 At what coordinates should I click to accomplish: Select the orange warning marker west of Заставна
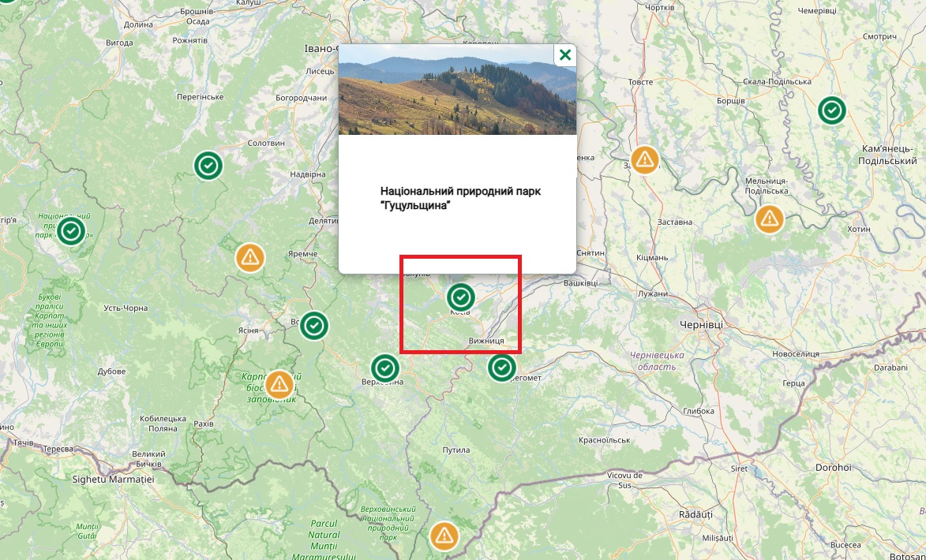(x=645, y=160)
